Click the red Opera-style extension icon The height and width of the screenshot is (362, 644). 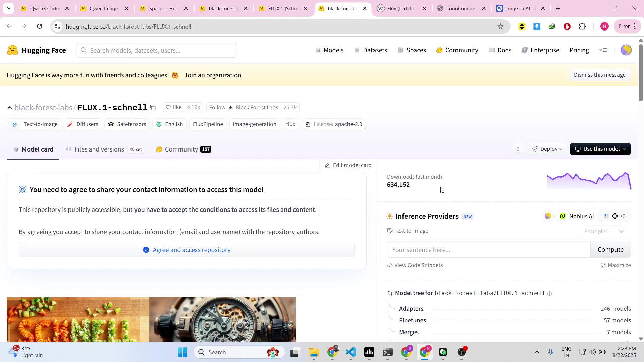567,26
